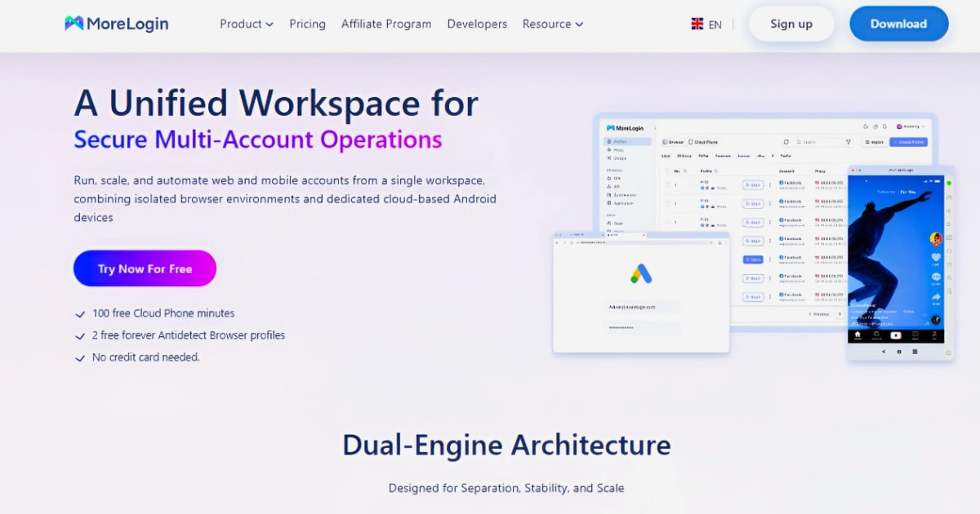Click checkmark beside 2 free forever profiles

point(80,336)
